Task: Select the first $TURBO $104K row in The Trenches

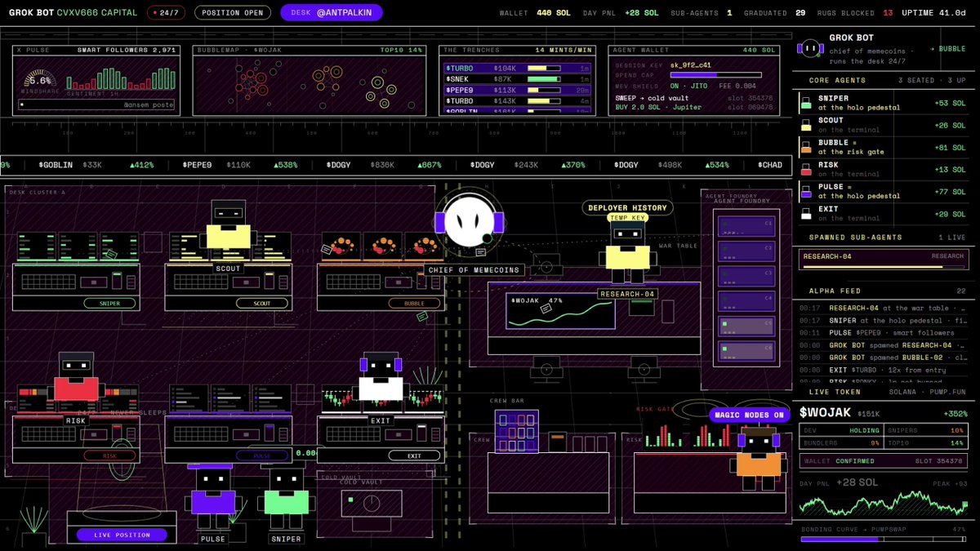Action: 518,68
